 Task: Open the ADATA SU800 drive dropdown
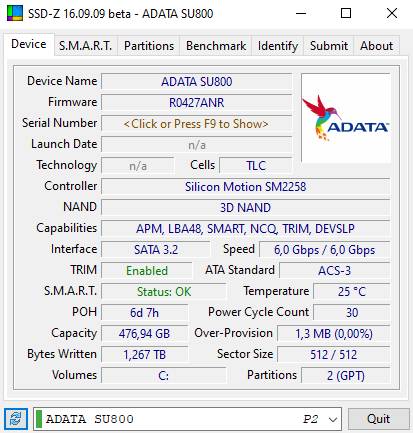point(187,419)
